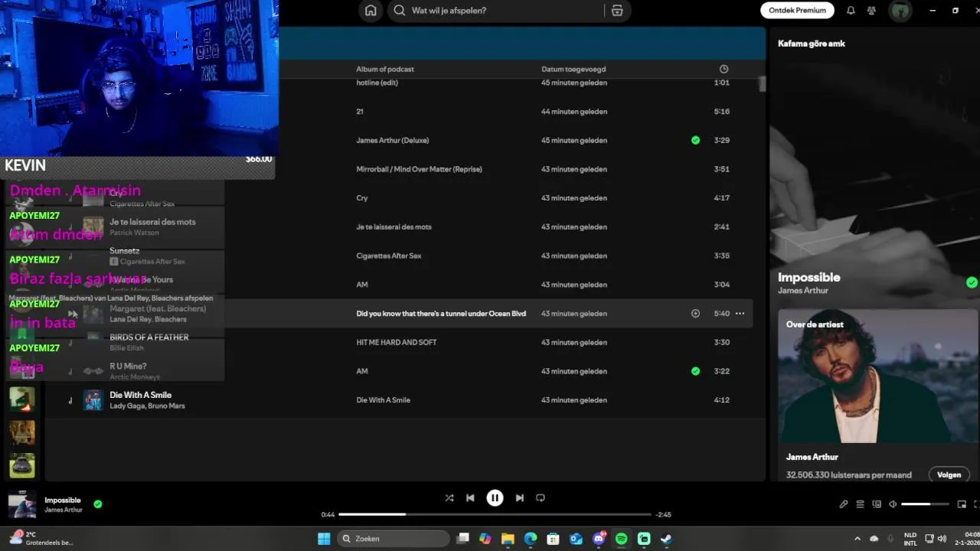
Task: Click the Spotify taskbar icon
Action: [621, 539]
